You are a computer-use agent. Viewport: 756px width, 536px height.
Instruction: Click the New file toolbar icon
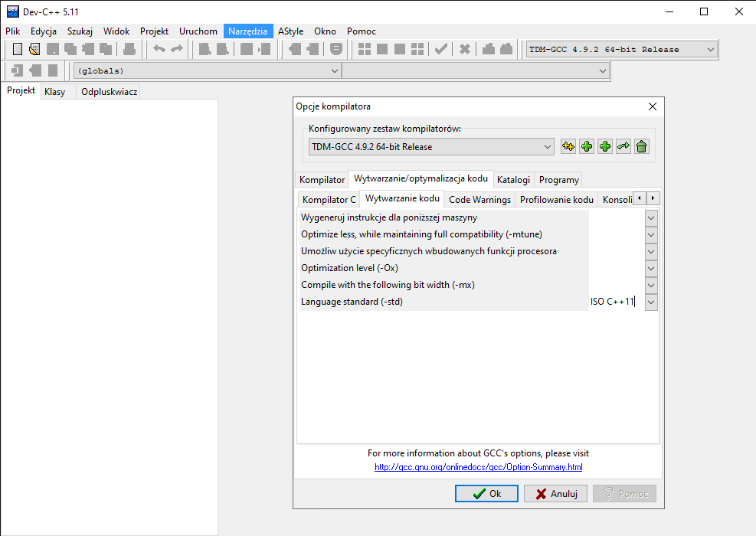[x=18, y=50]
